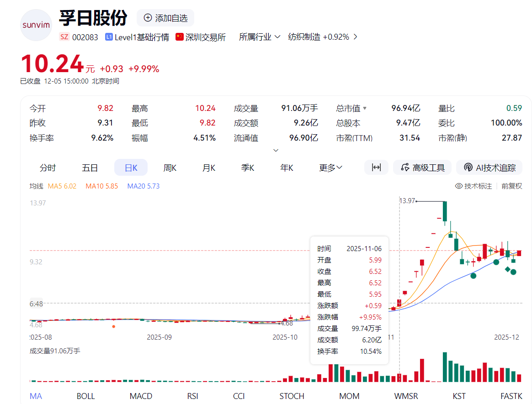Toggle the 总市值 dropdown triangle
This screenshot has width=532, height=404.
pos(365,109)
